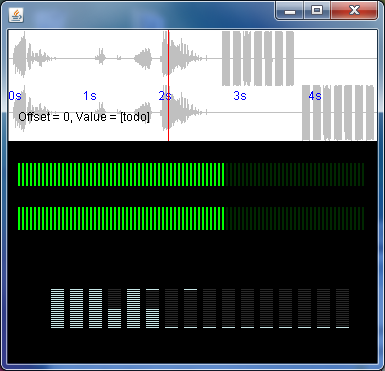Click the sixth spectrum analyzer band column
The image size is (385, 371).
click(152, 308)
